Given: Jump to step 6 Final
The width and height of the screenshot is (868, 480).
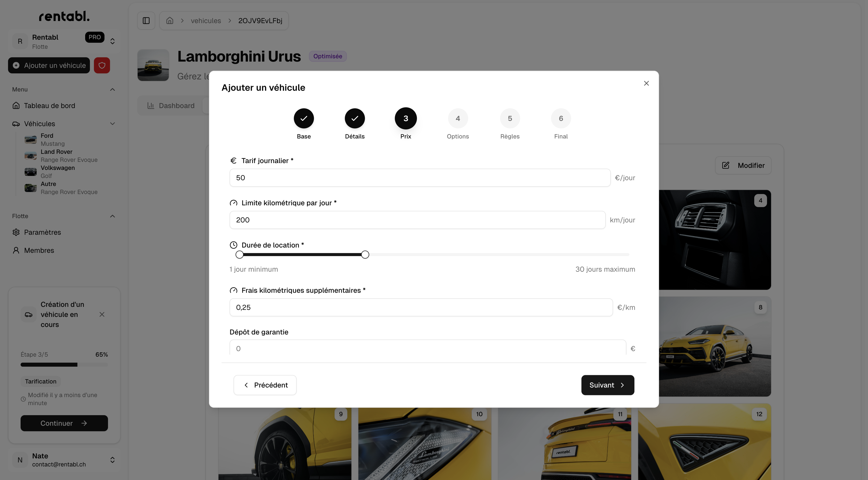Looking at the screenshot, I should coord(561,118).
